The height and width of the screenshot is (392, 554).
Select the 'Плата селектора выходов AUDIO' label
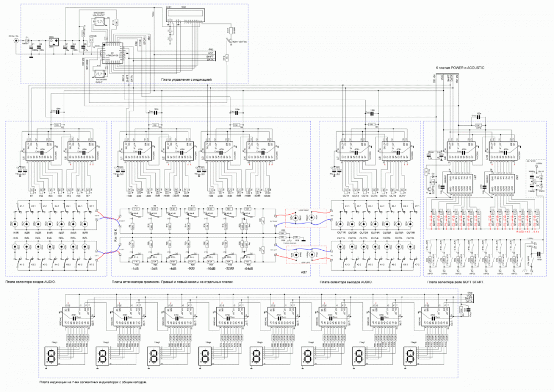pos(346,282)
